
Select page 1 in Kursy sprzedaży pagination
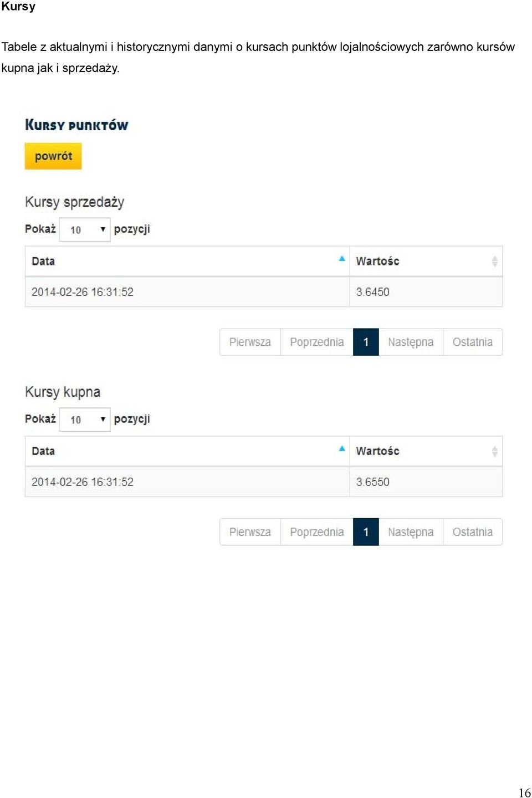point(366,342)
